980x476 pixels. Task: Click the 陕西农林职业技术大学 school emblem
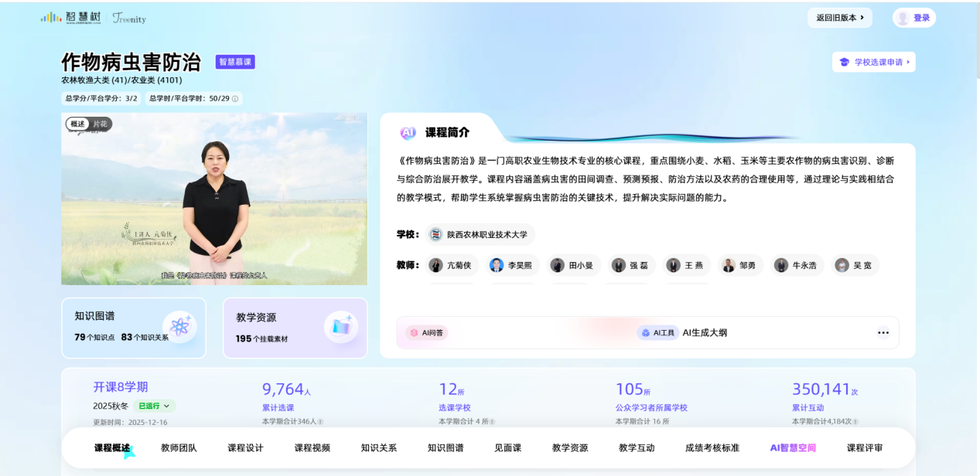(x=435, y=234)
